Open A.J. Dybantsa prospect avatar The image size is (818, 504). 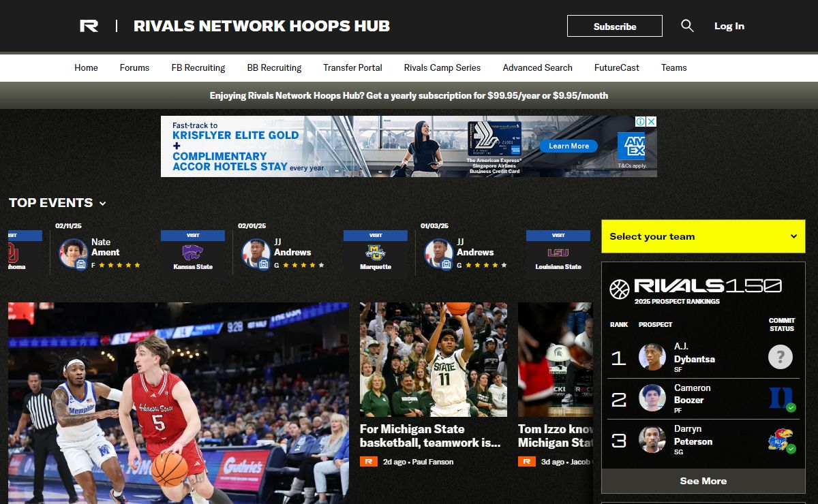pyautogui.click(x=652, y=358)
